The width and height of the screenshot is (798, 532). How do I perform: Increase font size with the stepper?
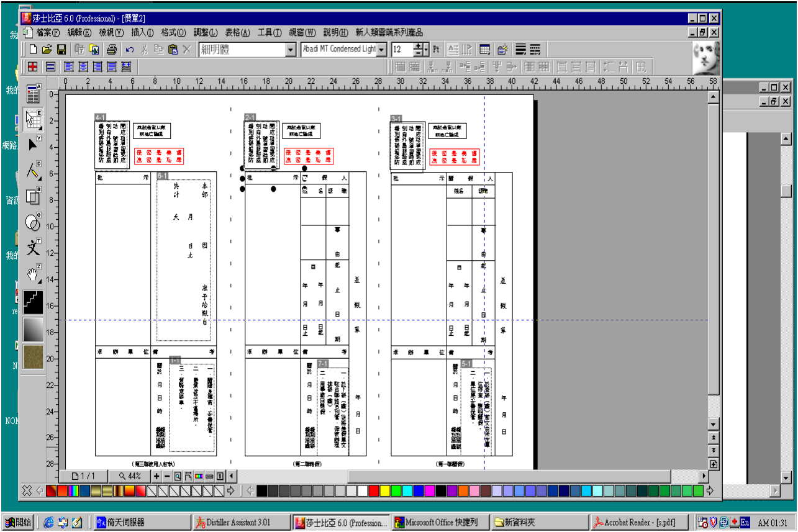coord(419,47)
